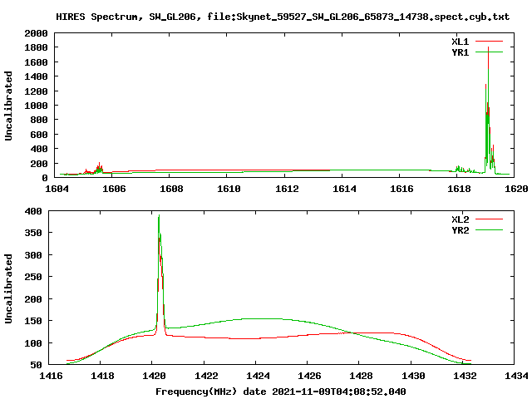The height and width of the screenshot is (399, 532).
Task: Click the 100 y-axis tick label
Action: click(x=33, y=343)
